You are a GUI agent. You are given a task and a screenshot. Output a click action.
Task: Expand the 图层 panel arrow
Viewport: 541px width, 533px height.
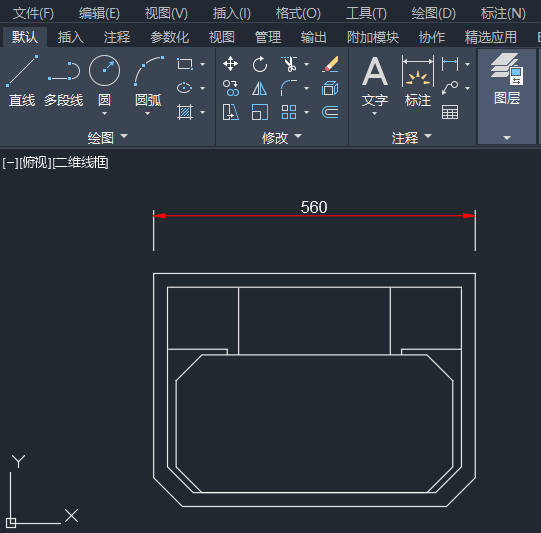(507, 138)
